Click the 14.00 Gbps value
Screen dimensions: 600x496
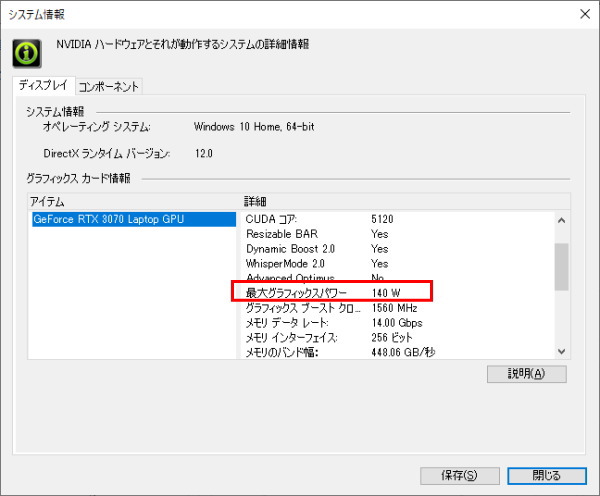coord(397,323)
